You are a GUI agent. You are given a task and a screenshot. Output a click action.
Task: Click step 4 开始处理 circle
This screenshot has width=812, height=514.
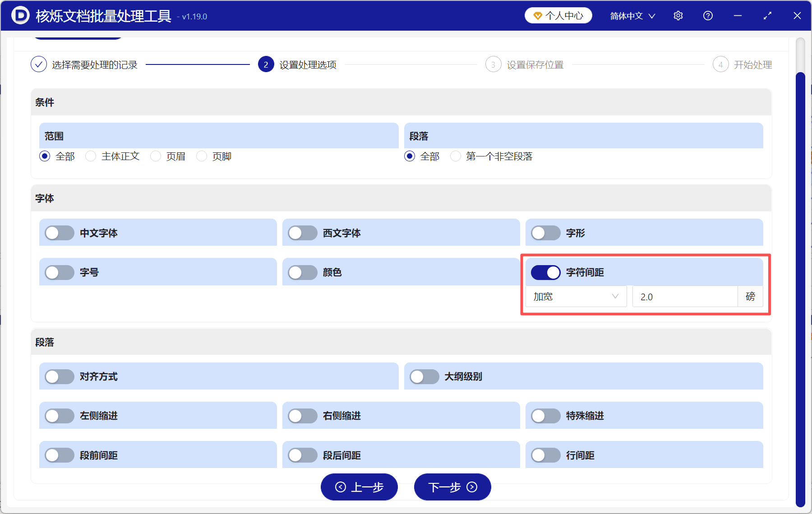720,64
